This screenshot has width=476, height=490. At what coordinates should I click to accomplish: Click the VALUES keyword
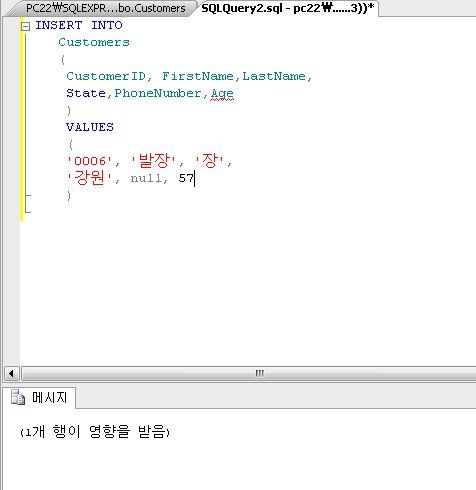[90, 127]
